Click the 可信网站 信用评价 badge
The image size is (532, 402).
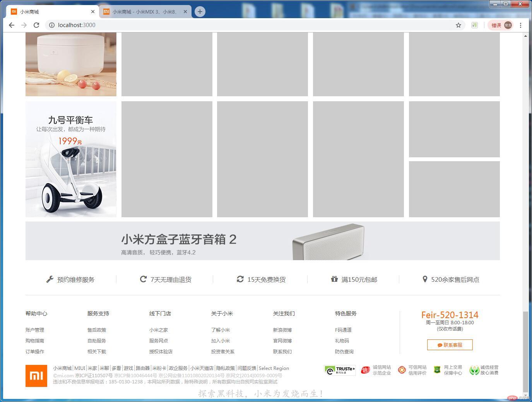tap(412, 370)
